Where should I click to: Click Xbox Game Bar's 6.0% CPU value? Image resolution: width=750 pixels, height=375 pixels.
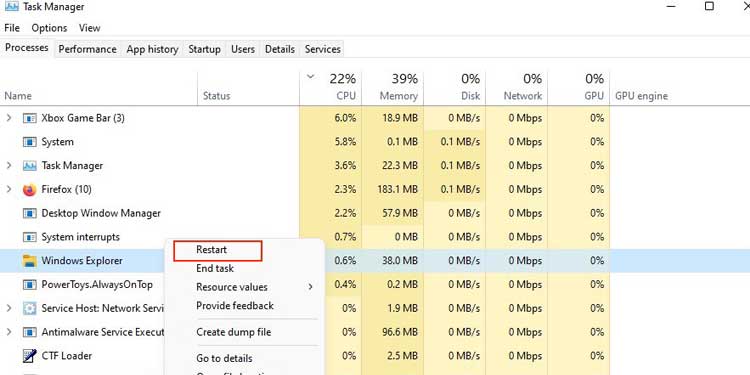tap(345, 118)
